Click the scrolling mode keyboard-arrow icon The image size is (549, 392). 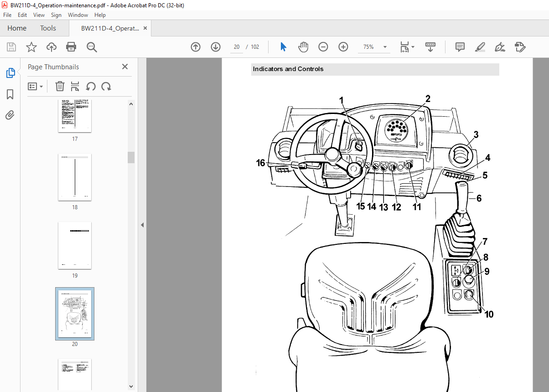[x=430, y=47]
